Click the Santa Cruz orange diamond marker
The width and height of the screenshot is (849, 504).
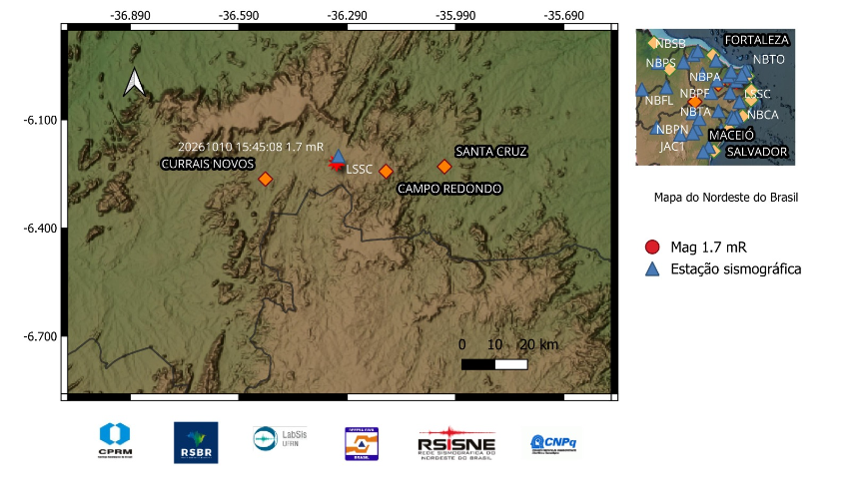444,167
